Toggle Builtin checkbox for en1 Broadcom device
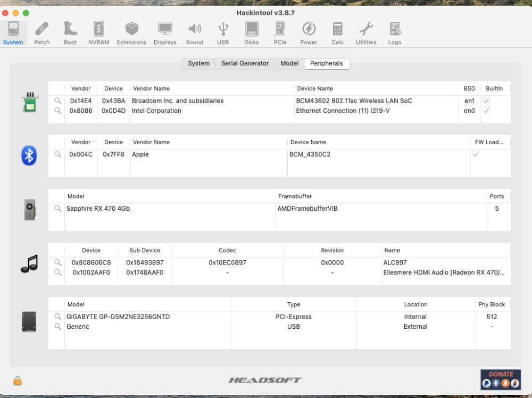Viewport: 532px width, 398px height. 486,101
